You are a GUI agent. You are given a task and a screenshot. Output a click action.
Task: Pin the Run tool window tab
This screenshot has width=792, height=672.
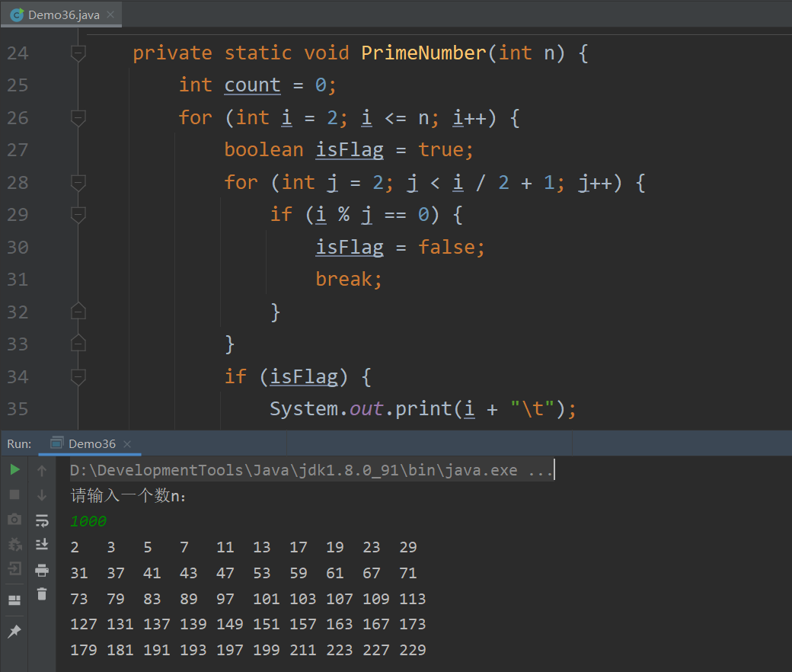coord(14,631)
